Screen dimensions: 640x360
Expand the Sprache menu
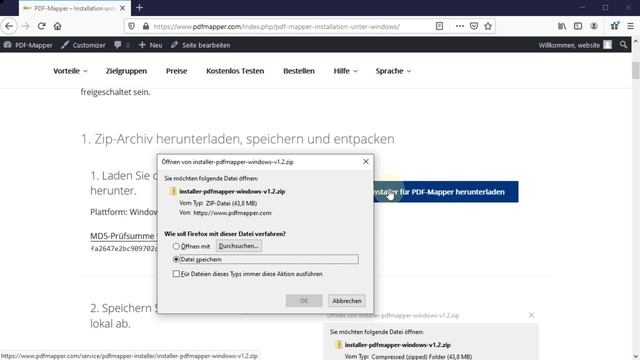(x=393, y=71)
